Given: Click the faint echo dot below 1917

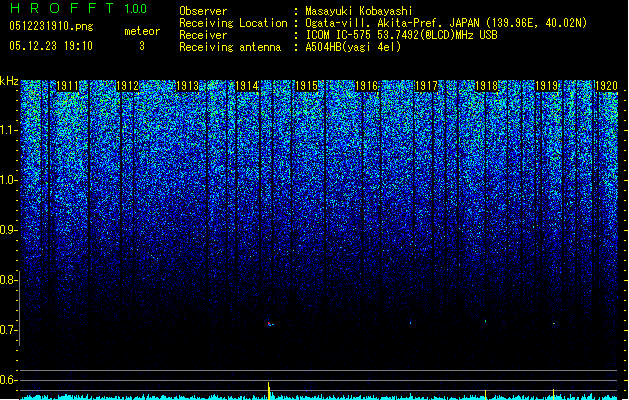Looking at the screenshot, I should (x=411, y=322).
